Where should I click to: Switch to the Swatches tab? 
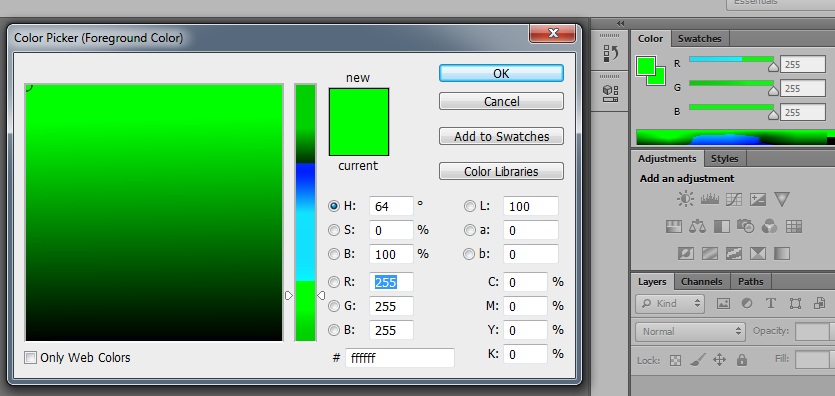(700, 38)
